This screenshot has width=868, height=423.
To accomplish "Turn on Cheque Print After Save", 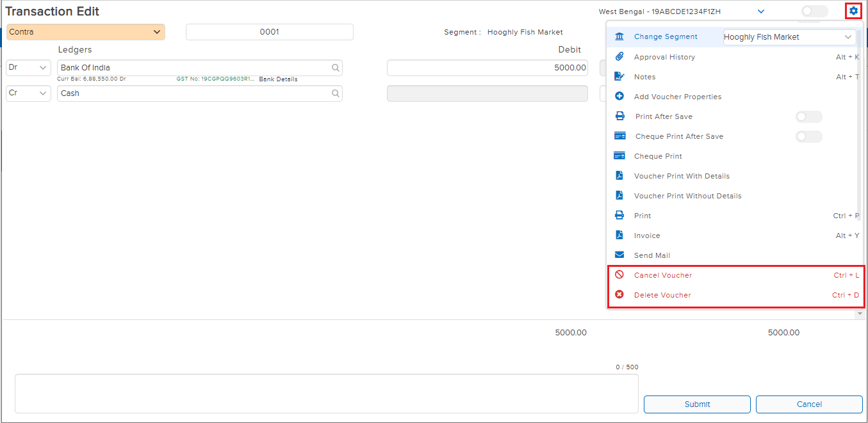I will tap(808, 136).
